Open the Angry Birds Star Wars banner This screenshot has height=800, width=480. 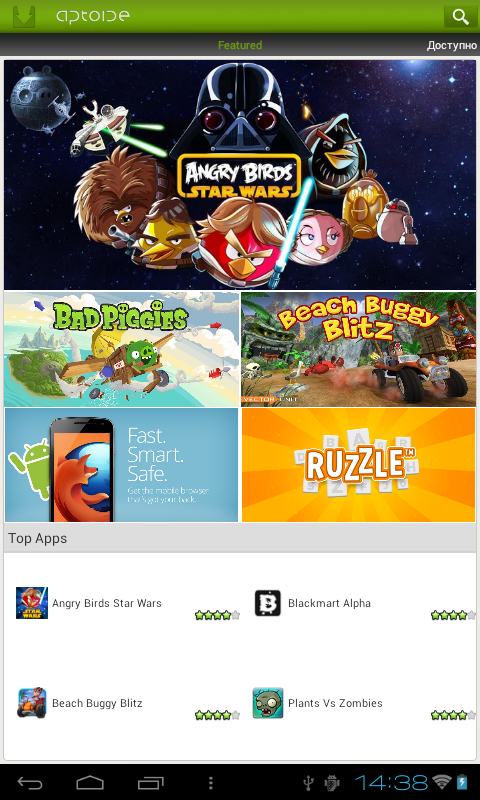point(240,174)
